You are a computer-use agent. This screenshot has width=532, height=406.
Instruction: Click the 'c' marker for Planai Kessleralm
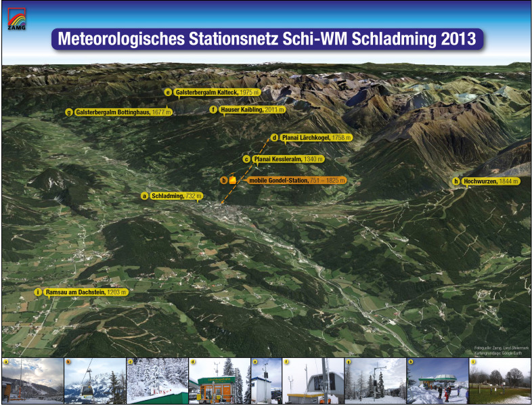246,159
